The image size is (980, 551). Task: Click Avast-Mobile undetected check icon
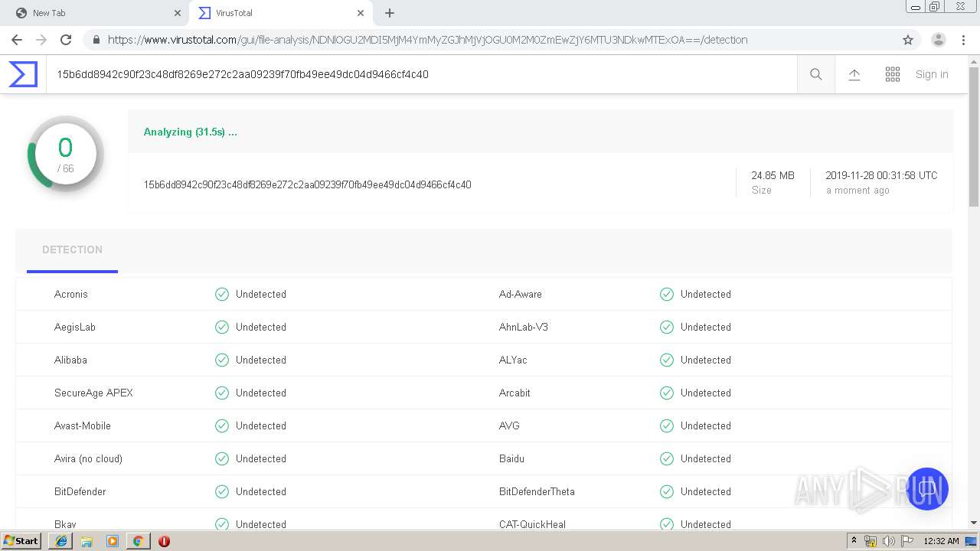[222, 425]
